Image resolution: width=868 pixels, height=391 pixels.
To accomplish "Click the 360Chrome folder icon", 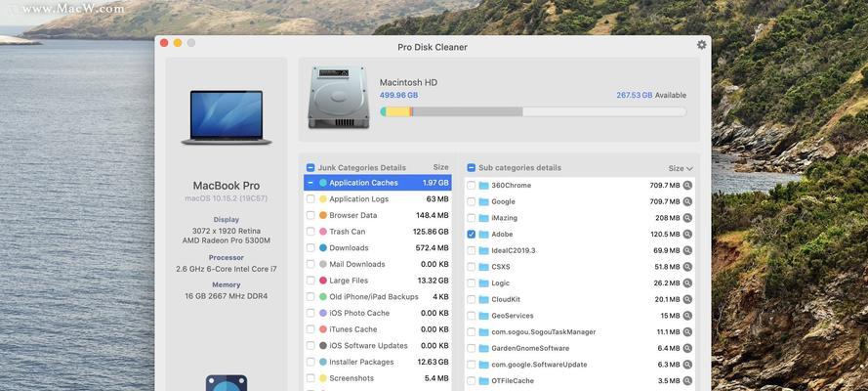I will pos(484,186).
